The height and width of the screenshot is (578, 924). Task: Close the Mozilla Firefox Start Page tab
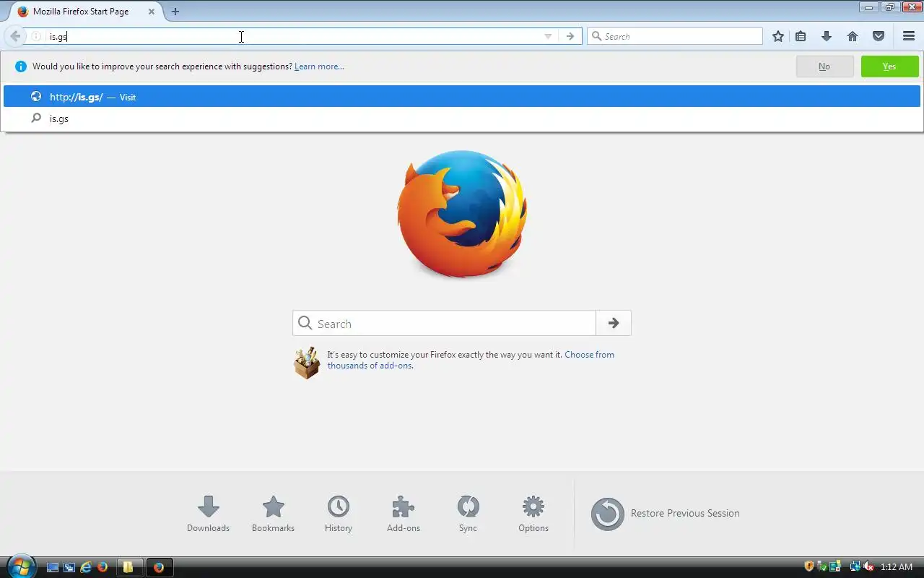point(151,12)
